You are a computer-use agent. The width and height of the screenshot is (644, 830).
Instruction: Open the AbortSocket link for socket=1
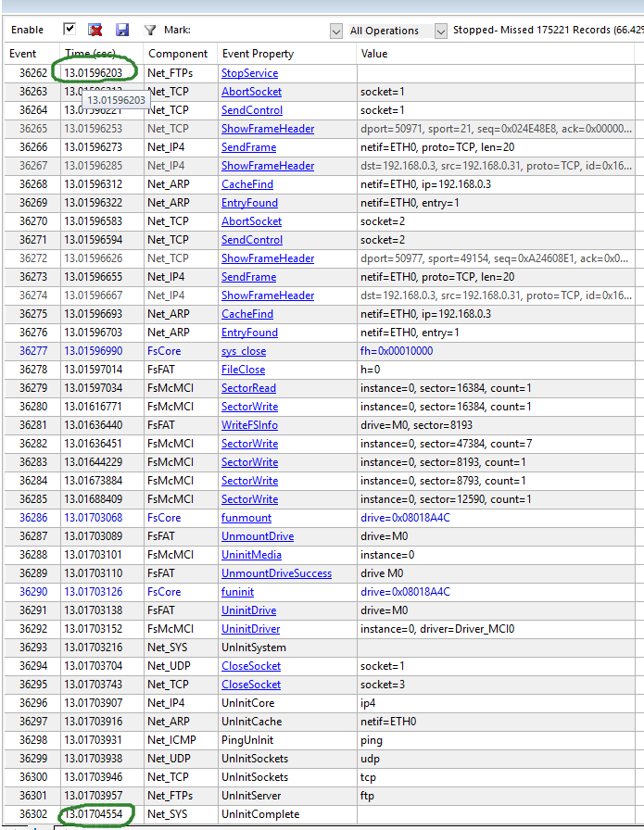pyautogui.click(x=251, y=92)
